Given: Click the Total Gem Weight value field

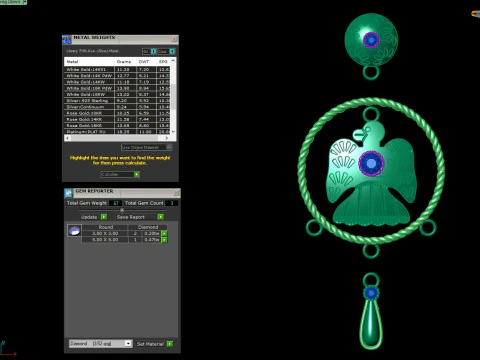Looking at the screenshot, I should click(116, 203).
